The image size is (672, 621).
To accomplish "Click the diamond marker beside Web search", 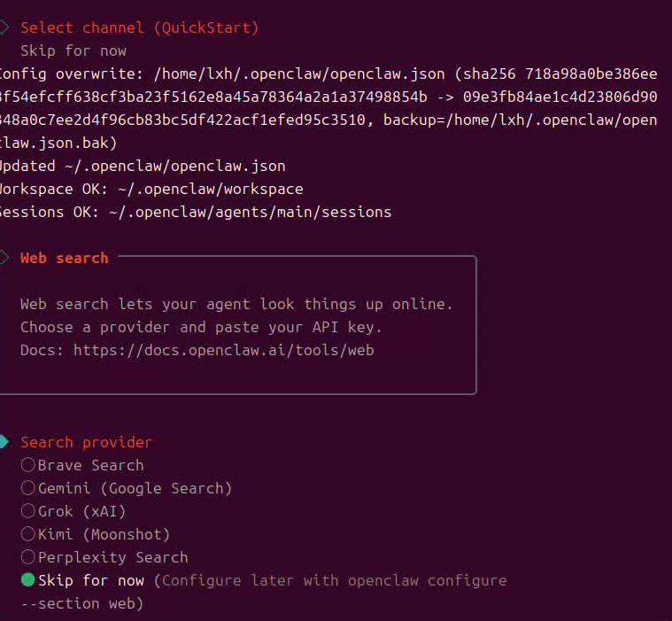I will pos(4,258).
